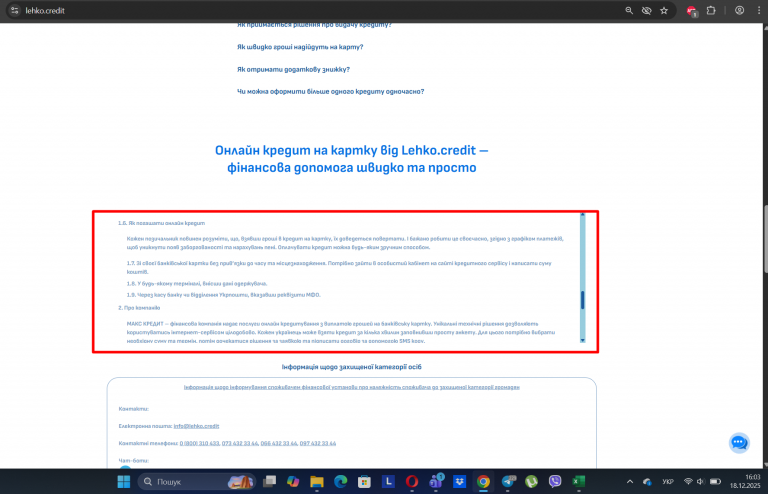Image resolution: width=768 pixels, height=494 pixels.
Task: Expand the question 'Як швидко гроші надійдуть на карту?'
Action: click(300, 47)
